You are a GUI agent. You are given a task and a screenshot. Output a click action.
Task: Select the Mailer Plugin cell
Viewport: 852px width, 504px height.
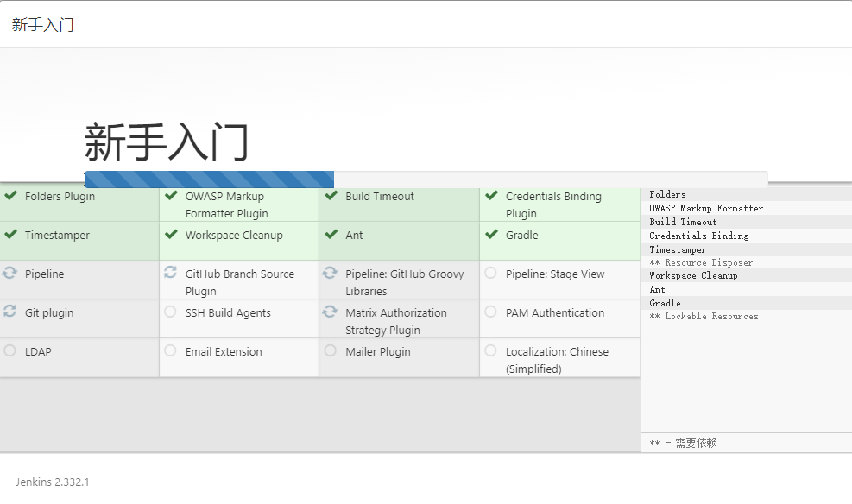point(399,357)
